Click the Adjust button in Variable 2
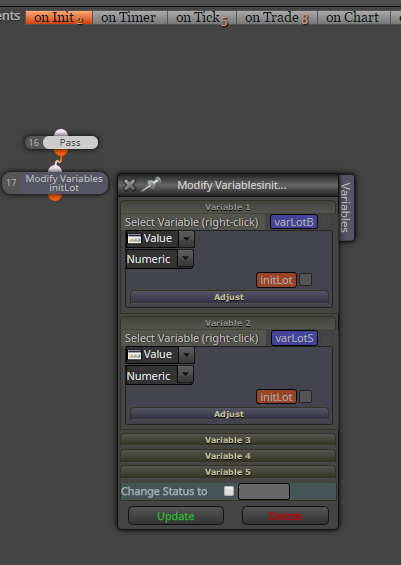The height and width of the screenshot is (565, 401). point(229,414)
